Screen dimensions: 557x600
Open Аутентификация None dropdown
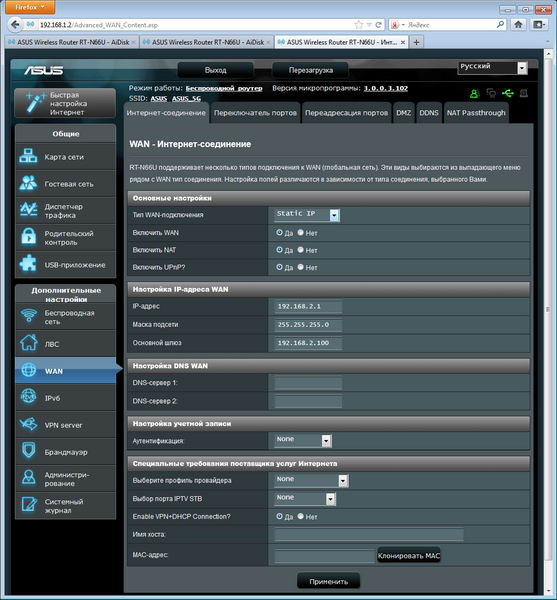(303, 440)
